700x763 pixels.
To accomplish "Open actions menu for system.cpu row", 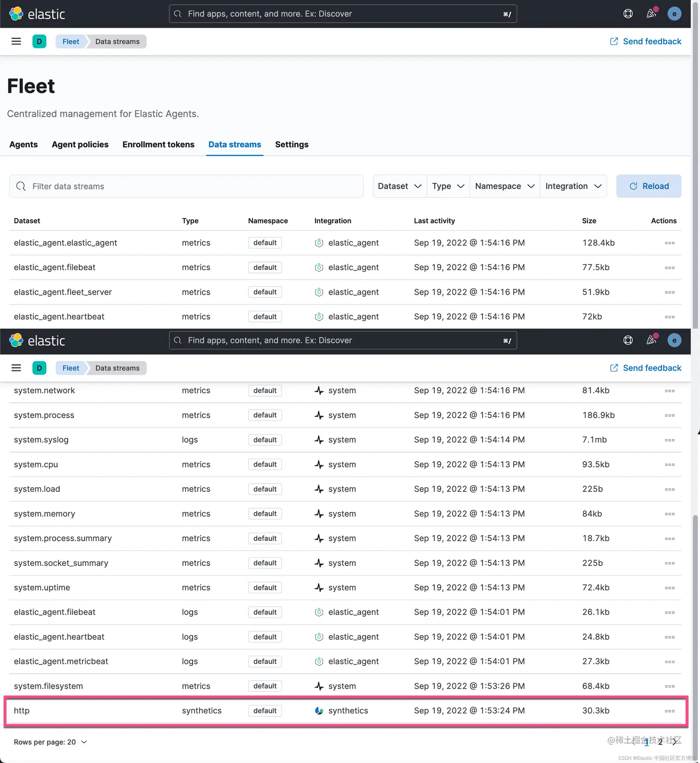I will click(x=669, y=465).
